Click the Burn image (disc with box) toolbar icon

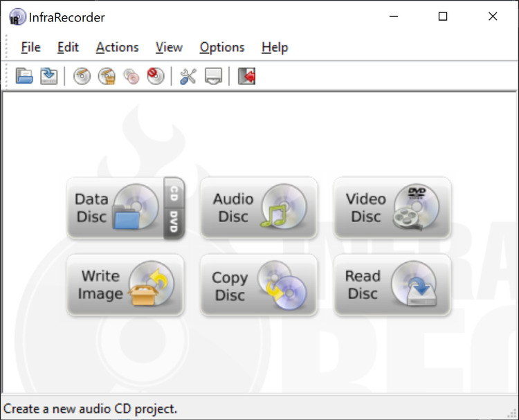(107, 76)
